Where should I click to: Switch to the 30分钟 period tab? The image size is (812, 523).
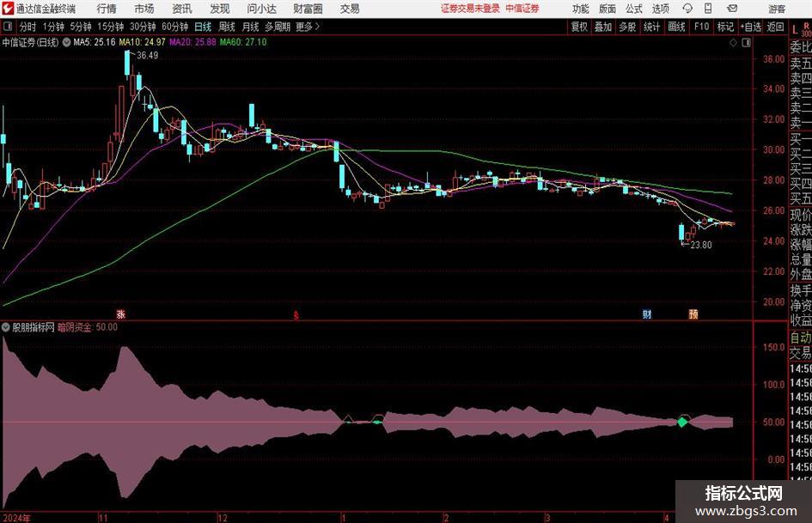point(143,27)
